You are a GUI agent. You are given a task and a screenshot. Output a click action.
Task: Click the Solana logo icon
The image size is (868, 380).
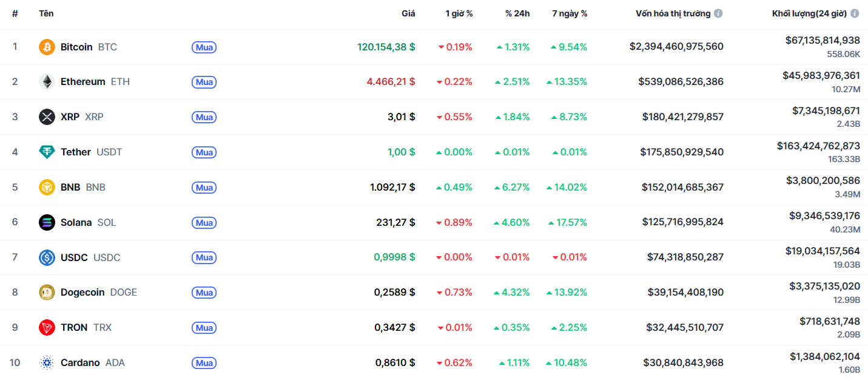pyautogui.click(x=47, y=222)
